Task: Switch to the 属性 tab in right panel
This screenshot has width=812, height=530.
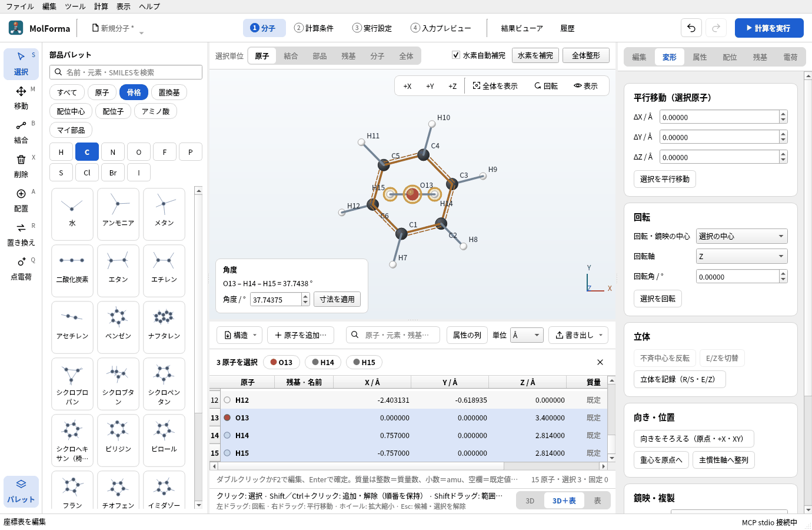Action: (x=700, y=57)
